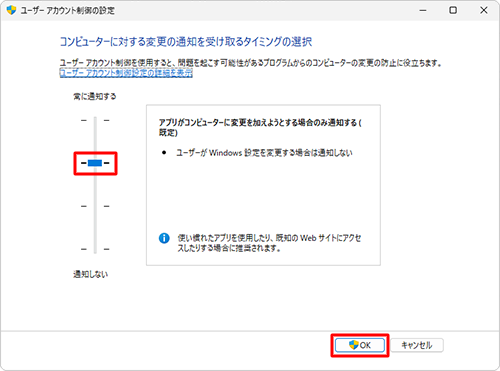Set slider to the third tick mark
The height and width of the screenshot is (371, 500).
point(95,206)
